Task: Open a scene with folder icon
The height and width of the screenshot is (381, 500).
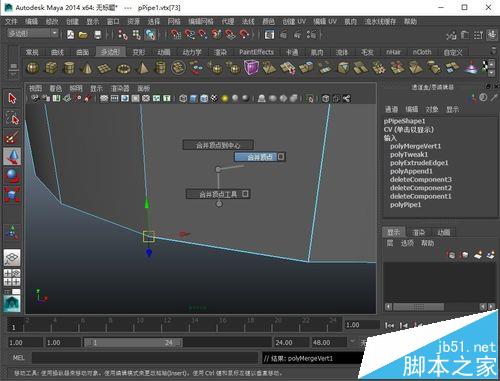Action: (x=83, y=34)
